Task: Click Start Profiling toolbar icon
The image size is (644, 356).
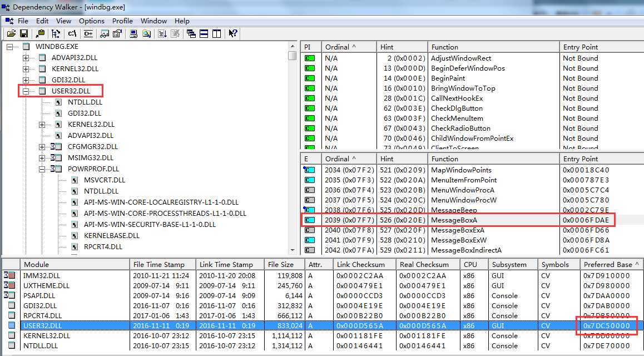Action: (162, 34)
